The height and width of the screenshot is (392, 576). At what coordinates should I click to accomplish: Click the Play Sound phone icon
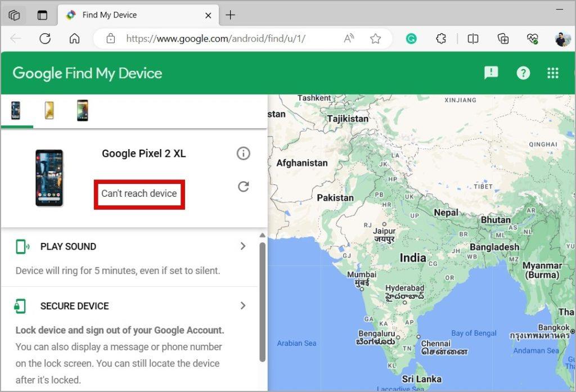point(22,246)
